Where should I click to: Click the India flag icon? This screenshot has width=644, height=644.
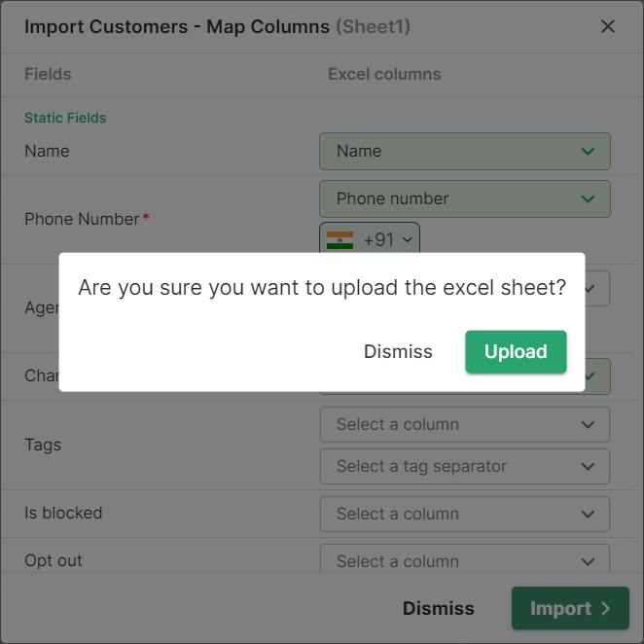point(340,239)
